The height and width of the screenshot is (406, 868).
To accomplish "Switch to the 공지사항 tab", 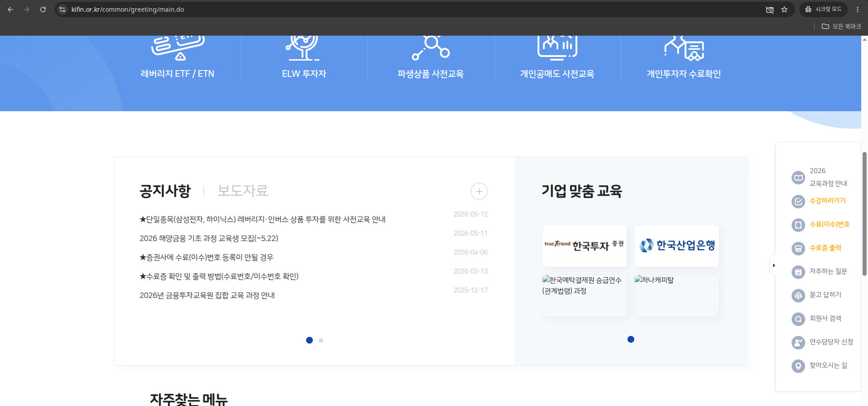I will point(165,190).
